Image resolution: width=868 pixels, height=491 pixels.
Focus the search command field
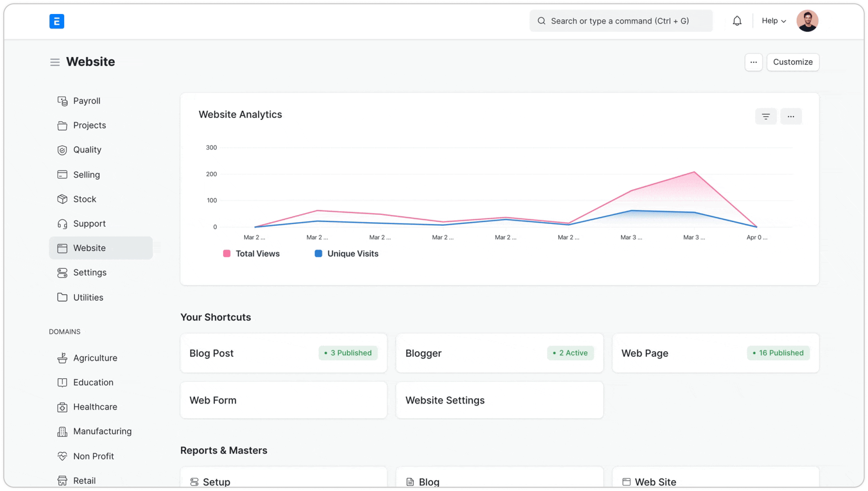point(620,21)
